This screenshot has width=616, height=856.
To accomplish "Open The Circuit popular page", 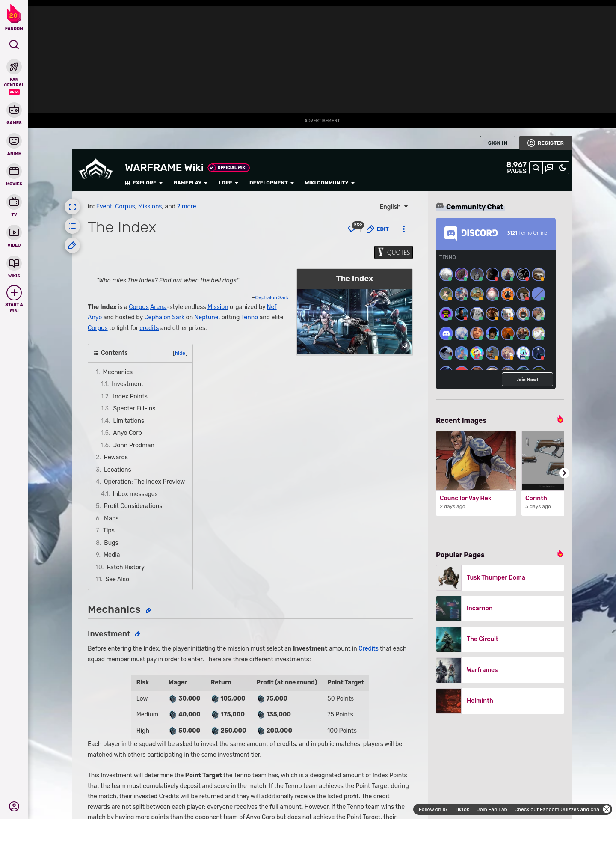I will 500,639.
